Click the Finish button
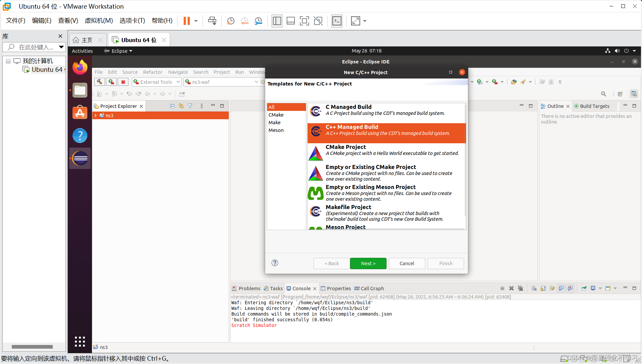642x364 pixels. 446,263
